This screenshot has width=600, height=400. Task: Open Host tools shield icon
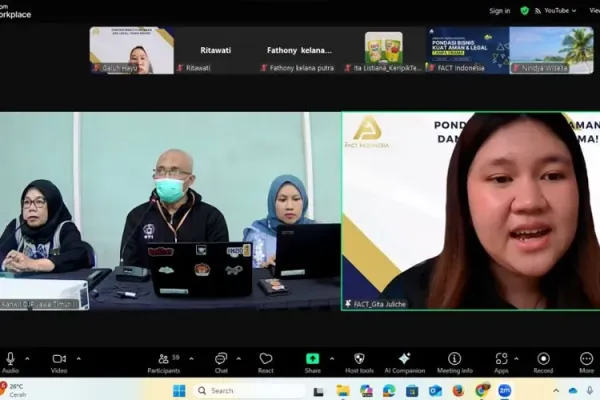coord(359,360)
